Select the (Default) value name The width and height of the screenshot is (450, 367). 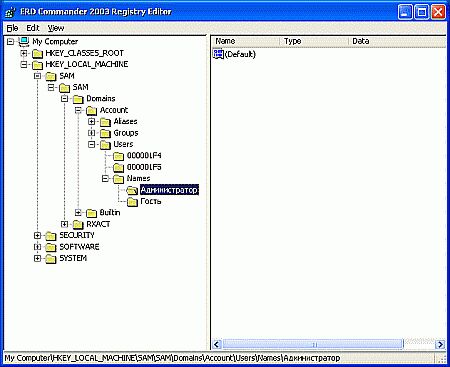(240, 54)
